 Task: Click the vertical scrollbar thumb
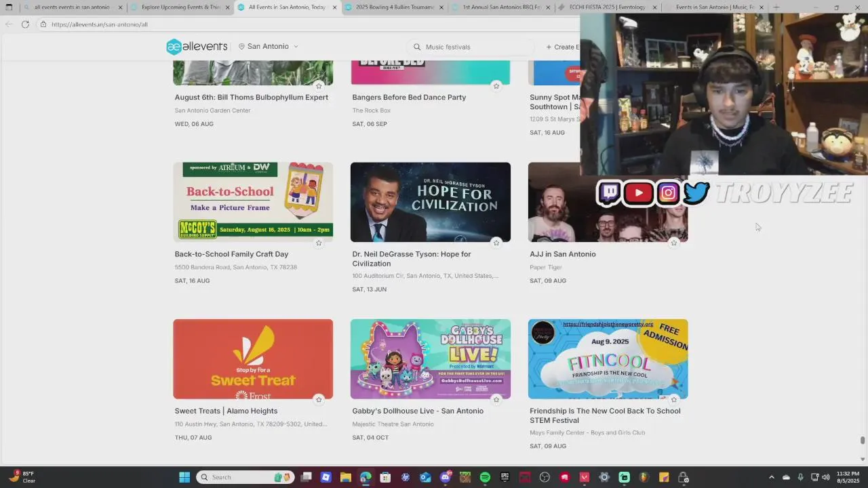coord(863,441)
